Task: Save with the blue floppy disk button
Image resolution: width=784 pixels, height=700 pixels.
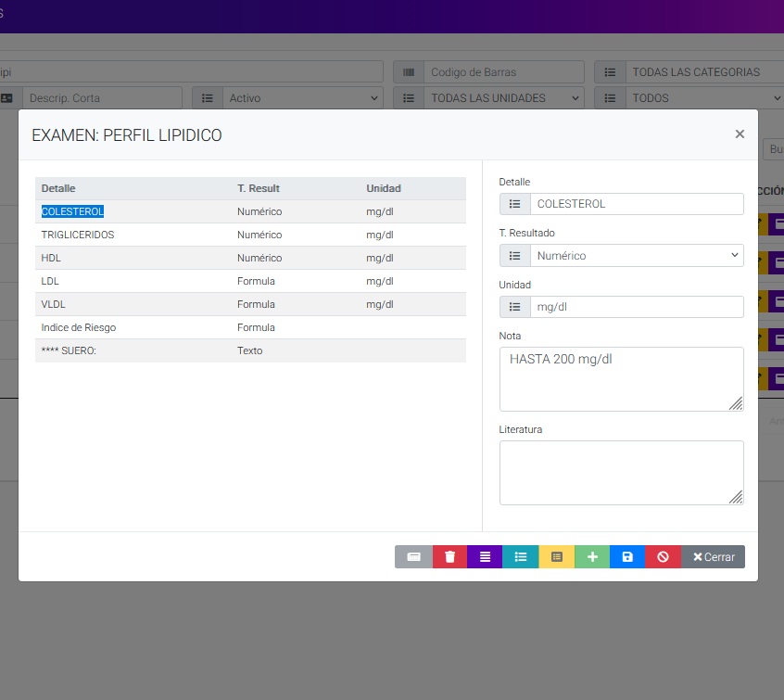Action: click(627, 557)
